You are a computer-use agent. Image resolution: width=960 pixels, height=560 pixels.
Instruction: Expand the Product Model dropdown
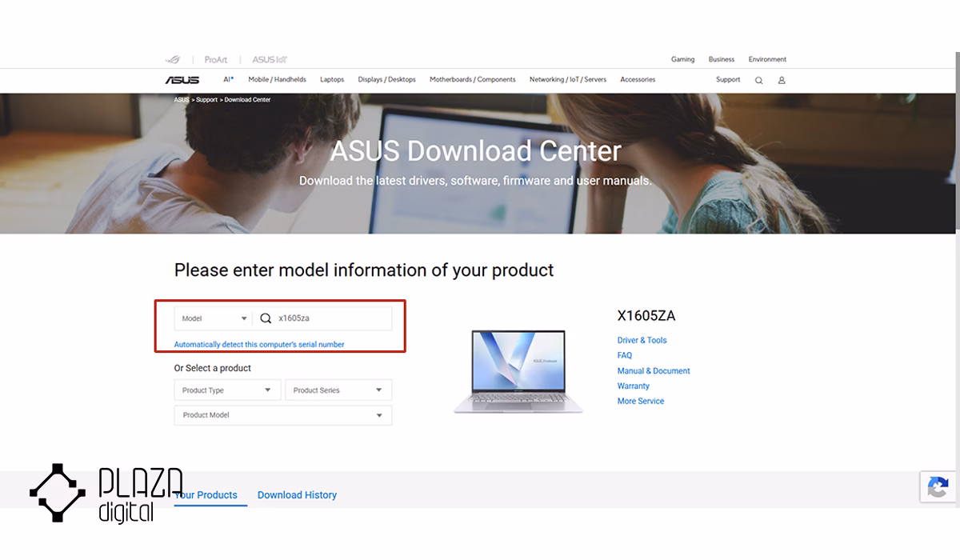pyautogui.click(x=283, y=415)
